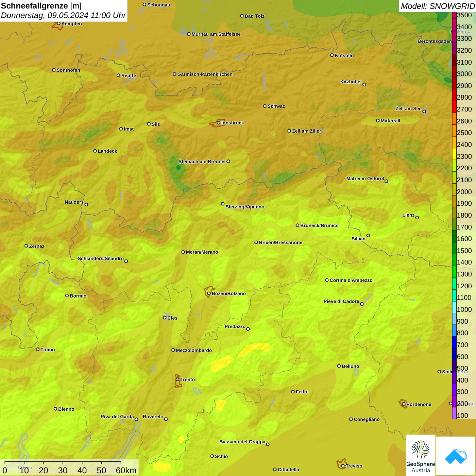This screenshot has width=476, height=476.
Task: Click the Cortina d'Ampezzo location dot
Action: tap(327, 280)
